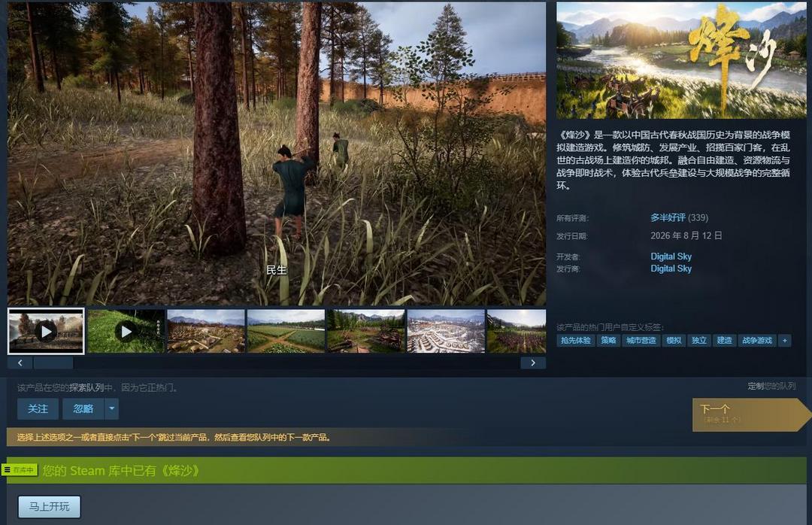Play the first trailer video thumbnail
Screen dimensions: 812x525
pos(46,331)
